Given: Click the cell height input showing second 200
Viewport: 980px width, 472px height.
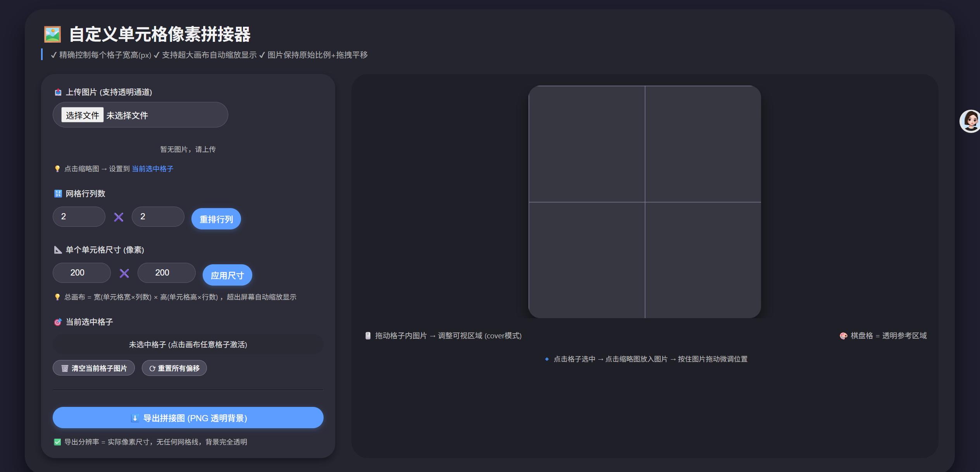Looking at the screenshot, I should click(167, 273).
